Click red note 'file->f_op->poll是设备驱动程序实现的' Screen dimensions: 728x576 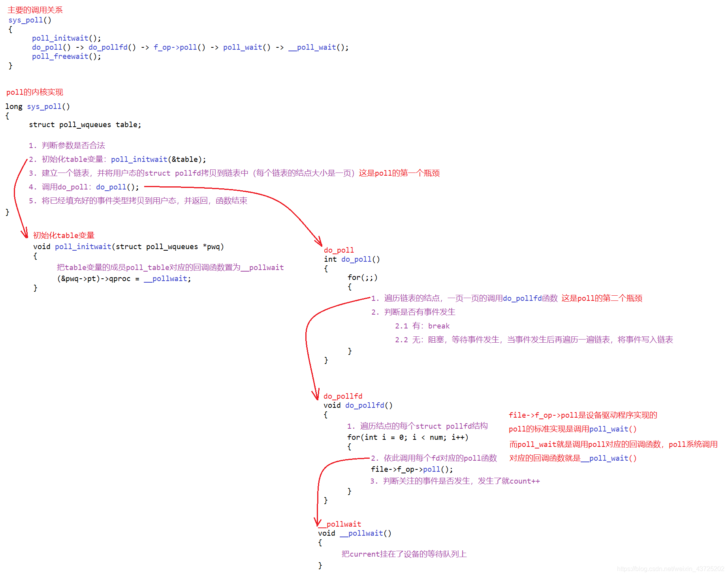click(x=583, y=415)
